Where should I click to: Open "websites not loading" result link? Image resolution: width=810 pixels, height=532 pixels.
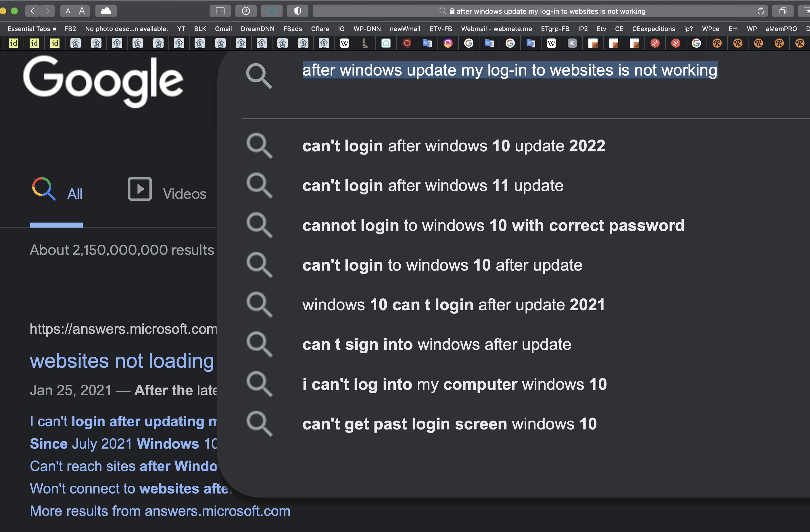point(122,361)
